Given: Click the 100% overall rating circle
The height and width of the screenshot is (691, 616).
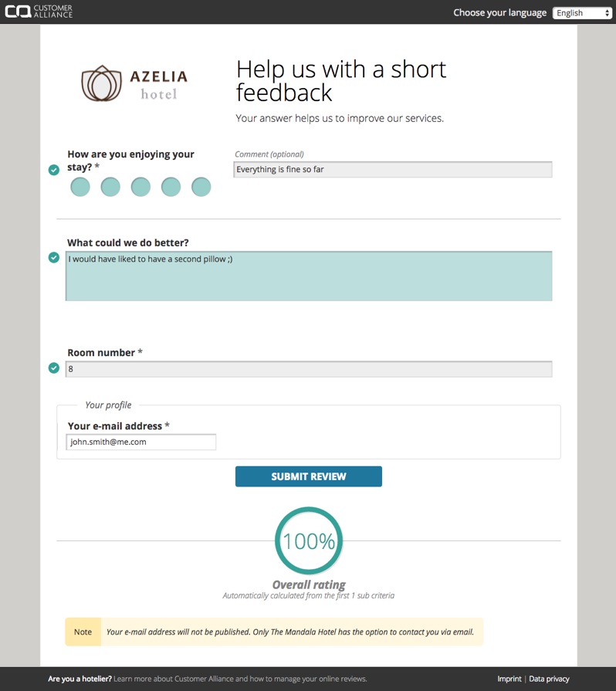Looking at the screenshot, I should point(309,540).
